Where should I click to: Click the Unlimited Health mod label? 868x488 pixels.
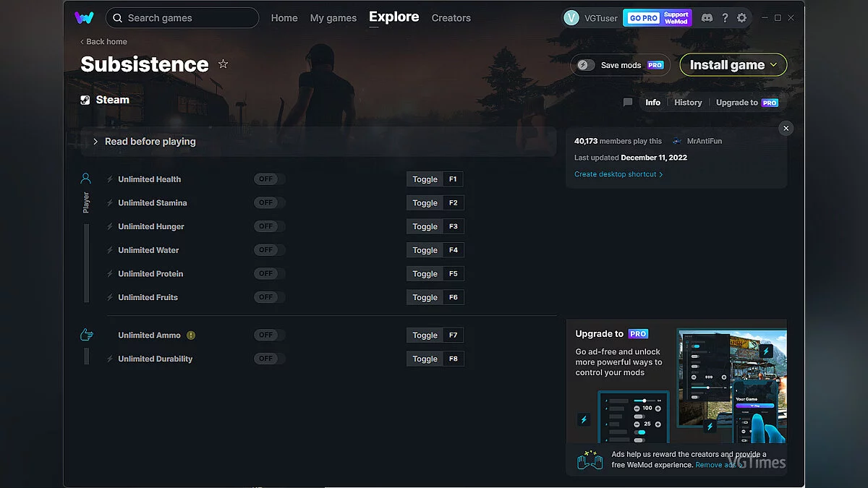pyautogui.click(x=150, y=179)
